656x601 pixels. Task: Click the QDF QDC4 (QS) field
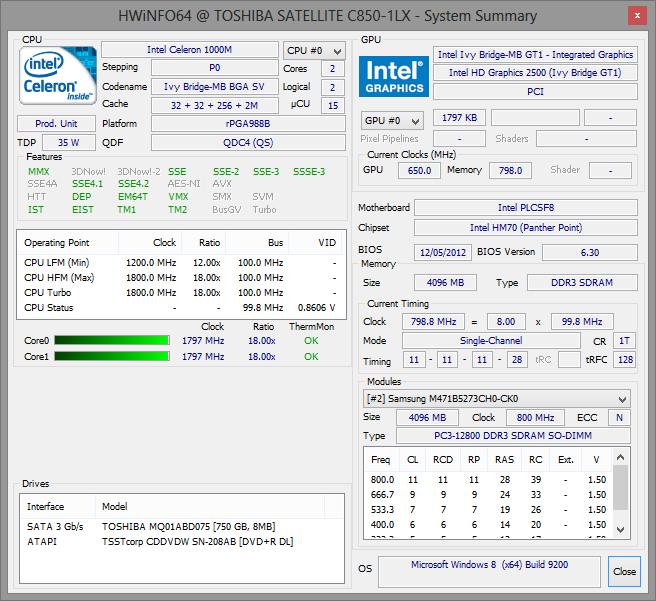(248, 143)
